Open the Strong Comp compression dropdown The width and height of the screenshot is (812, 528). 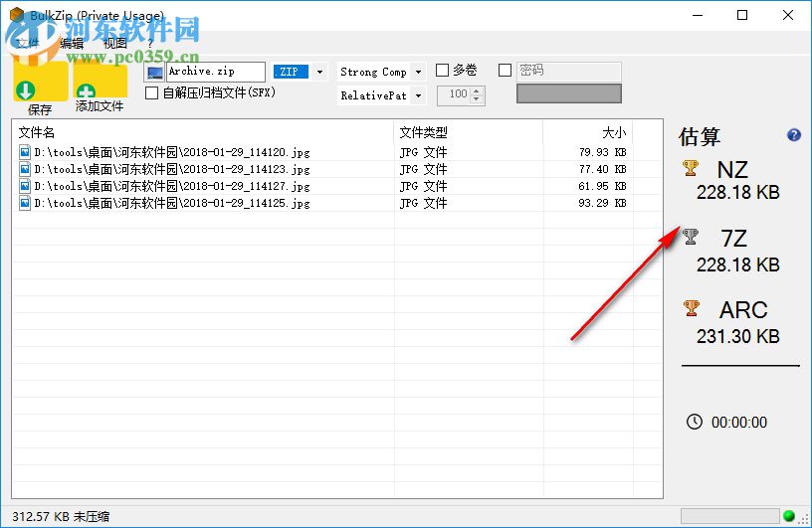coord(418,72)
